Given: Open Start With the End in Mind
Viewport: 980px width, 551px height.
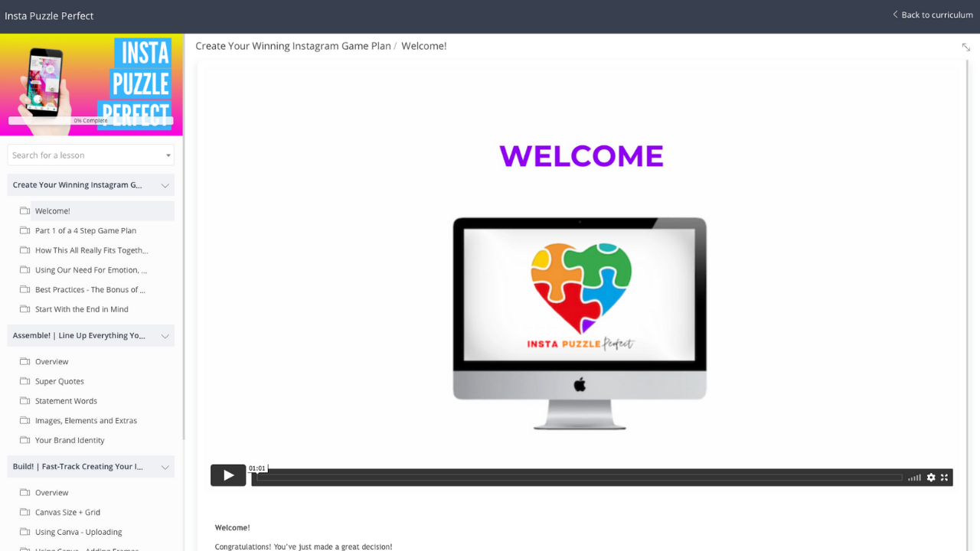Looking at the screenshot, I should coord(82,309).
